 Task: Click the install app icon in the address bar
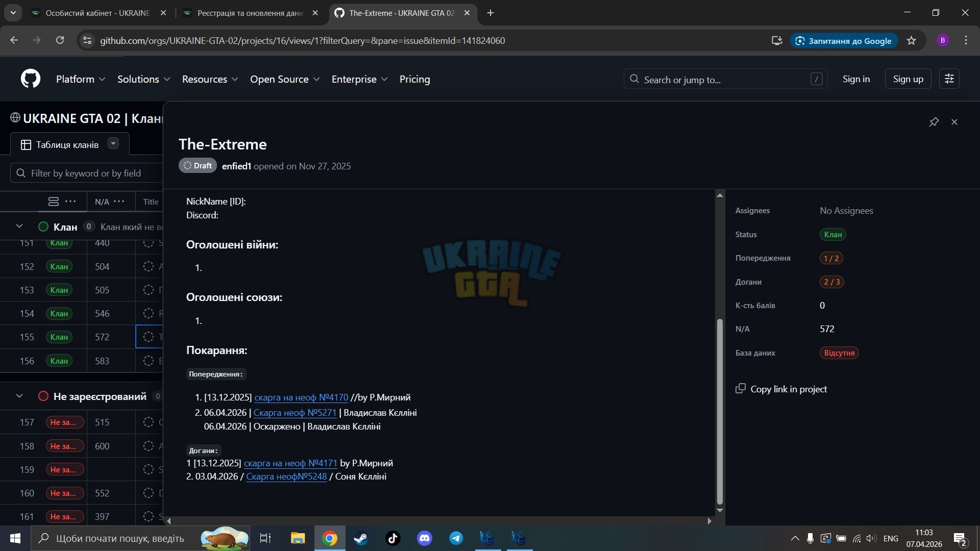click(777, 40)
